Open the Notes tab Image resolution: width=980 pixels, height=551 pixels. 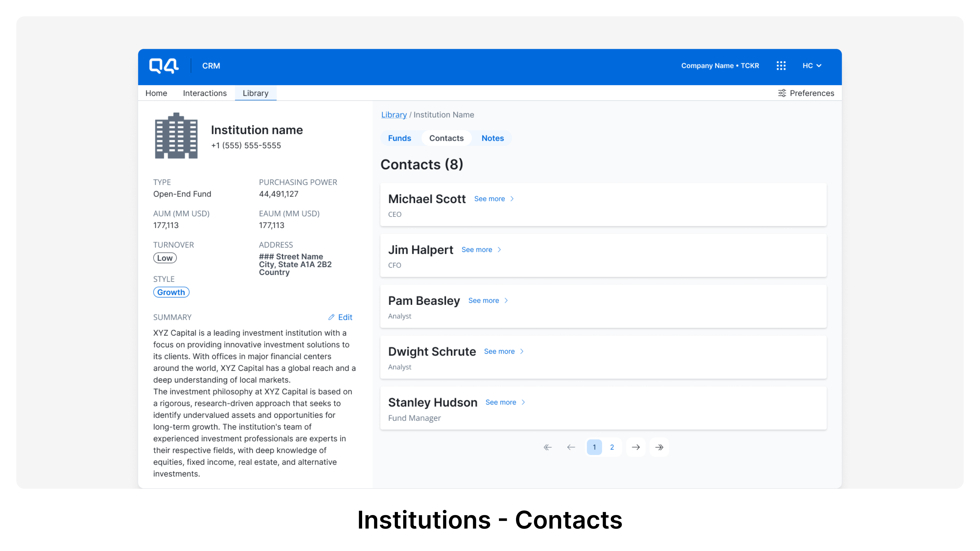[492, 138]
